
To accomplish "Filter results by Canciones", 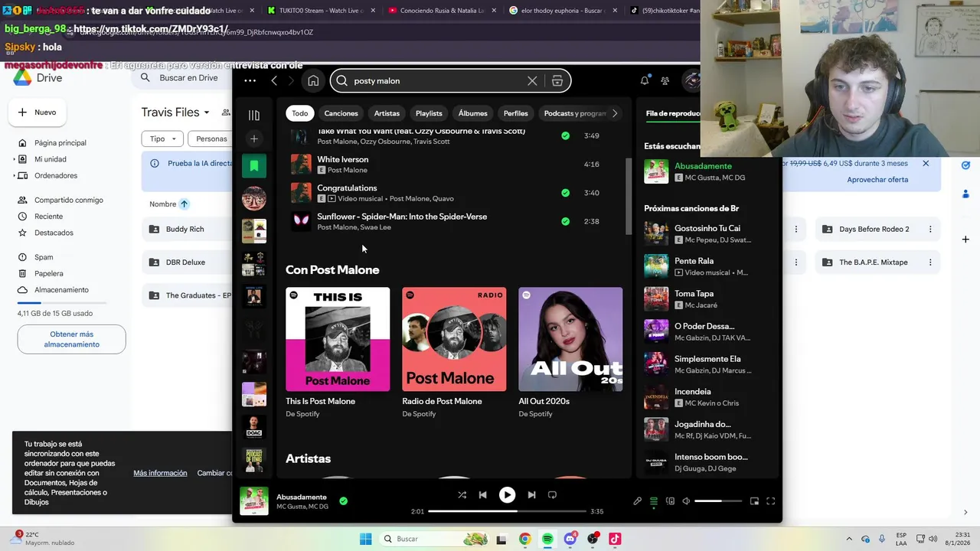I will point(341,113).
